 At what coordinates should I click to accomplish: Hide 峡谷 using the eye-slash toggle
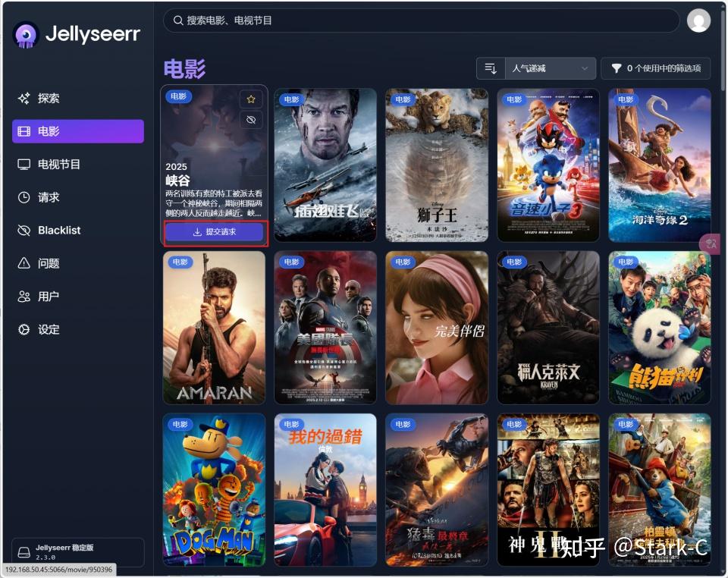(x=249, y=119)
